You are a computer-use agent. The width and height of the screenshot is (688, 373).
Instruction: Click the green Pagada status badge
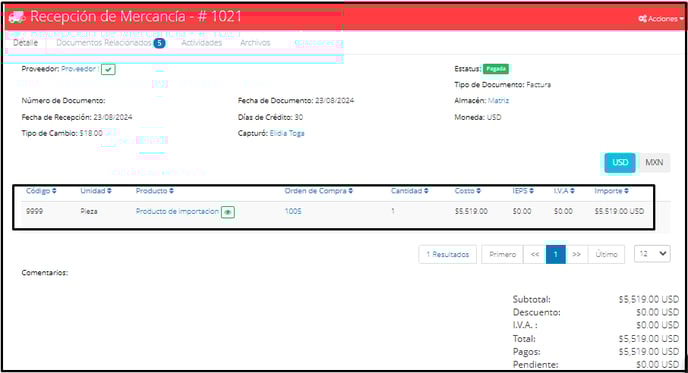click(x=496, y=69)
